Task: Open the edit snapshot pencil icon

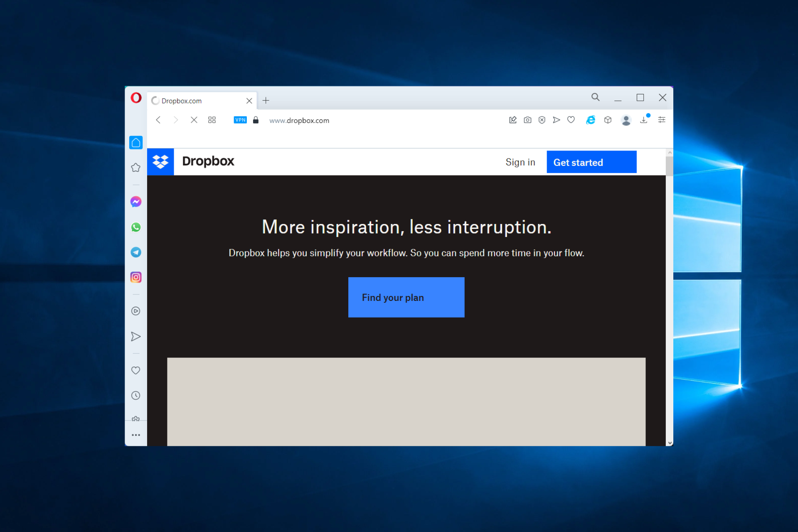Action: pyautogui.click(x=513, y=120)
